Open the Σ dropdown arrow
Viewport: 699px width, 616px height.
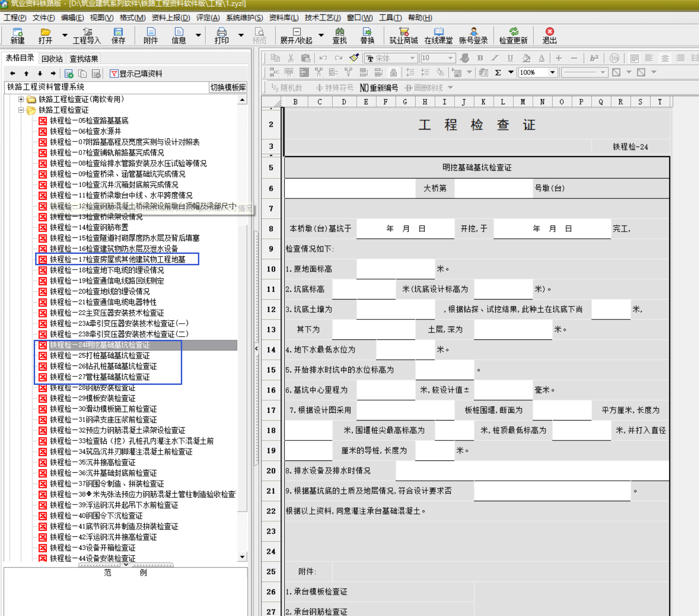pyautogui.click(x=511, y=72)
